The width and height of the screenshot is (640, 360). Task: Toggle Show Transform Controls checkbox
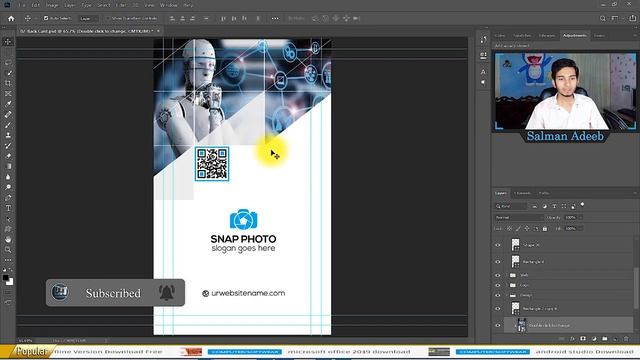[x=108, y=18]
